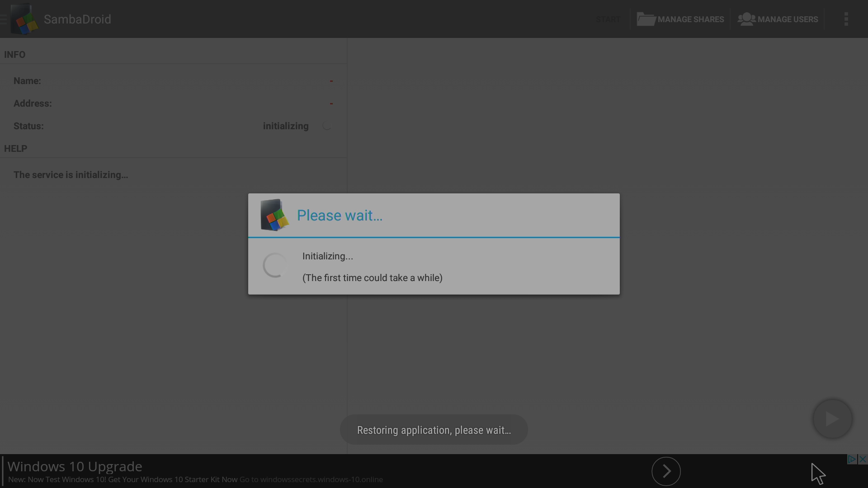Tap the Restoring application toast message
The width and height of the screenshot is (868, 488).
point(434,430)
